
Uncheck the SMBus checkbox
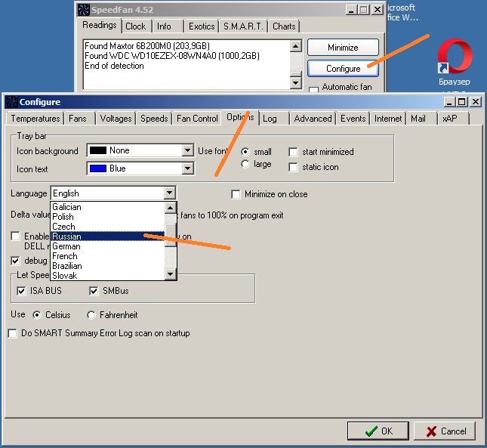tap(94, 291)
